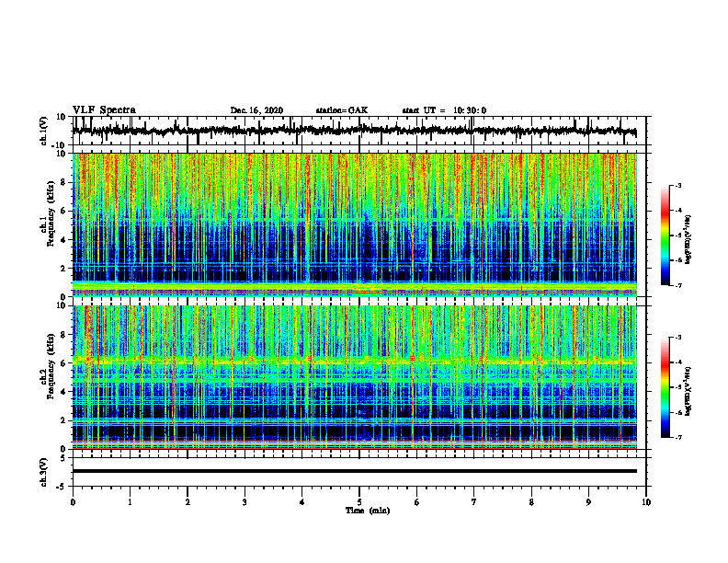This screenshot has width=728, height=563.
Task: Click the "7" tick on the time axis
Action: [x=474, y=502]
